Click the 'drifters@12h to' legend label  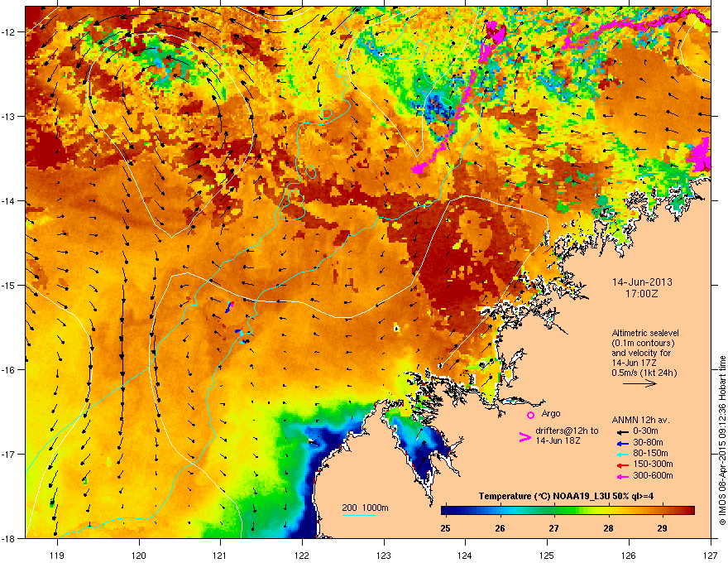point(567,431)
